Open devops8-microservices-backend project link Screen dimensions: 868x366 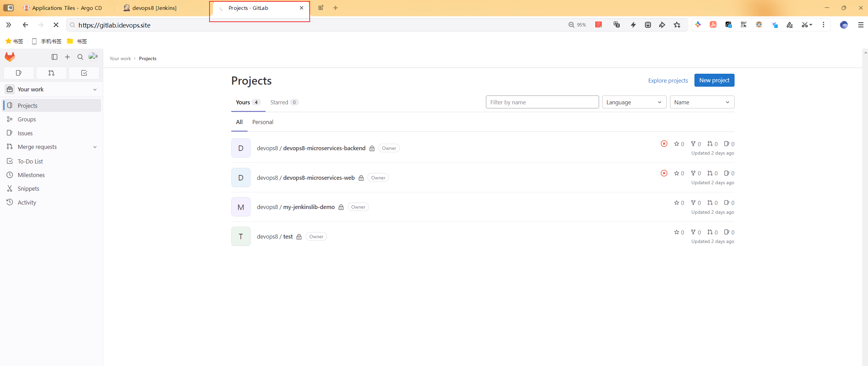(x=311, y=148)
